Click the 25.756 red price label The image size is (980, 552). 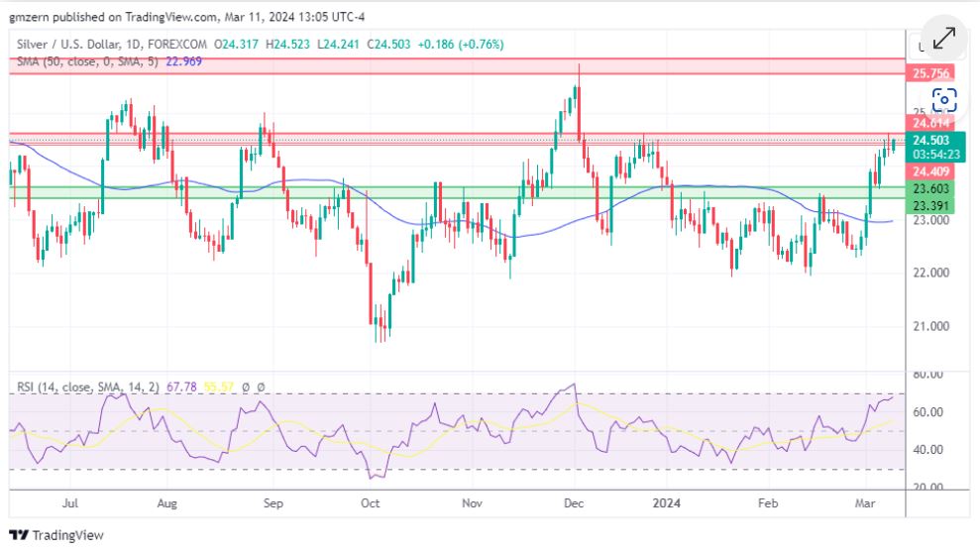point(930,73)
